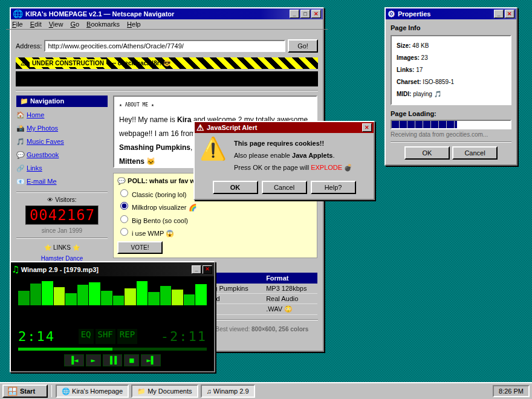The height and width of the screenshot is (399, 532).
Task: Open the Links page link
Action: coord(34,168)
